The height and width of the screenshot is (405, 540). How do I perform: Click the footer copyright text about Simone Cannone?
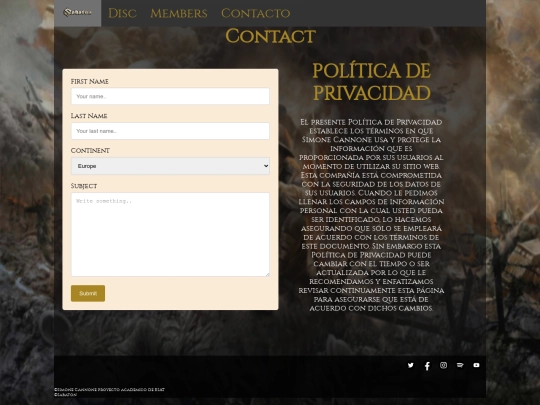click(x=109, y=390)
